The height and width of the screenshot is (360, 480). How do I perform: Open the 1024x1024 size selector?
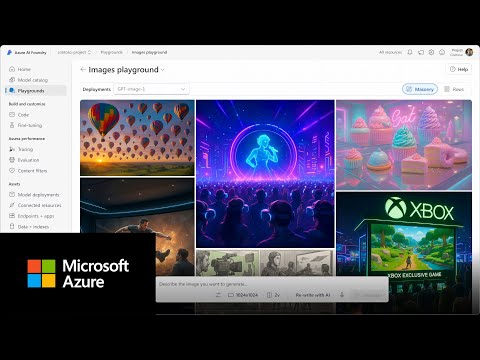[x=243, y=295]
